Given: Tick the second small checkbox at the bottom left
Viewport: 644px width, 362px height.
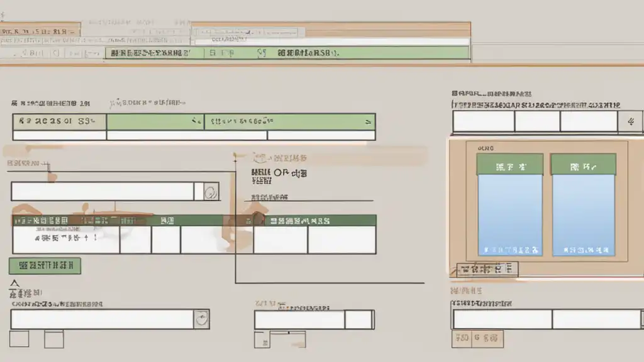Looking at the screenshot, I should tap(53, 339).
